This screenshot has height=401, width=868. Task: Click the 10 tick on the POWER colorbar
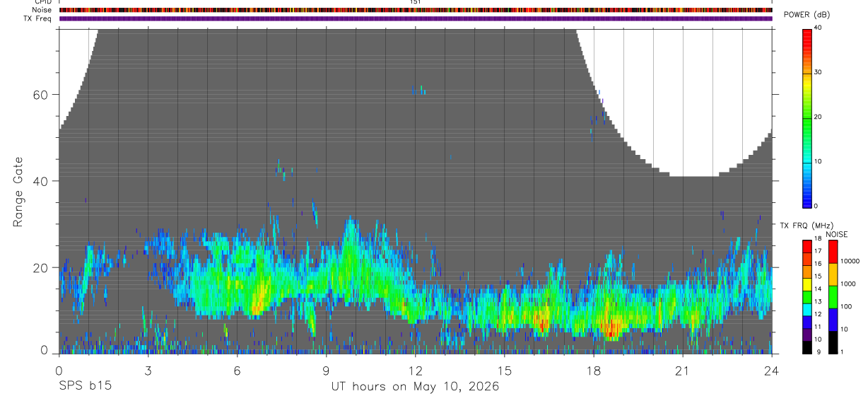[x=819, y=161]
